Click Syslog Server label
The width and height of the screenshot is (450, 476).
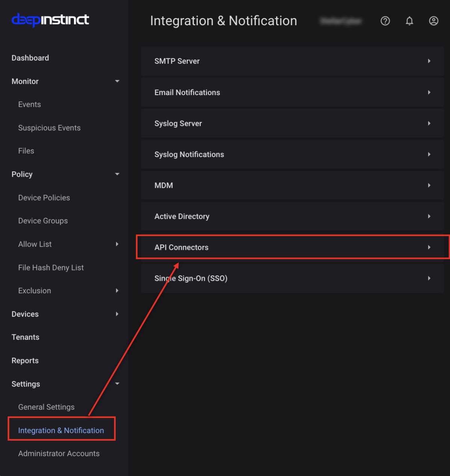coord(178,123)
